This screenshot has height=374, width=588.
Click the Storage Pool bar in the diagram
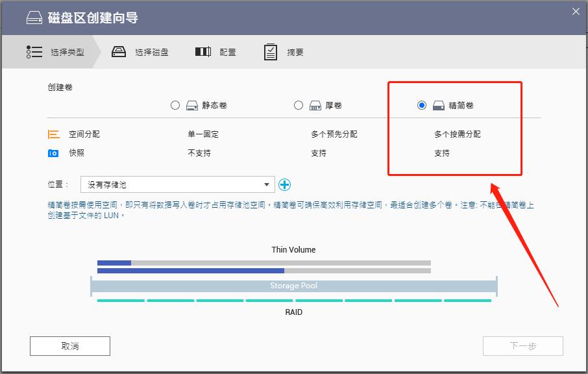click(x=295, y=286)
